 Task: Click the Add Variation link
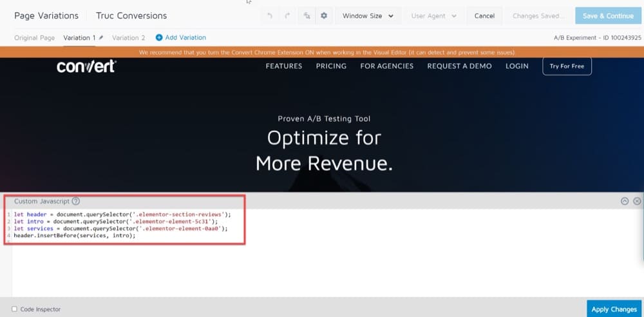pyautogui.click(x=181, y=38)
